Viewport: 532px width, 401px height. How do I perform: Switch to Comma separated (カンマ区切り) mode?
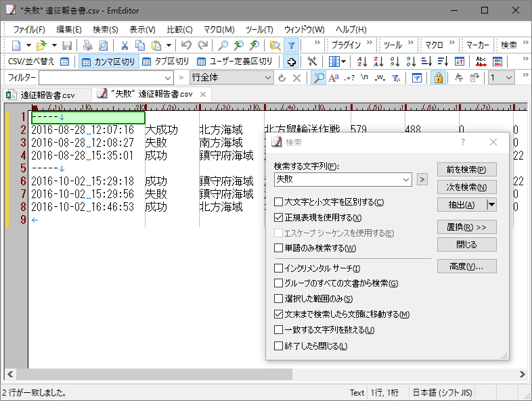coord(109,62)
